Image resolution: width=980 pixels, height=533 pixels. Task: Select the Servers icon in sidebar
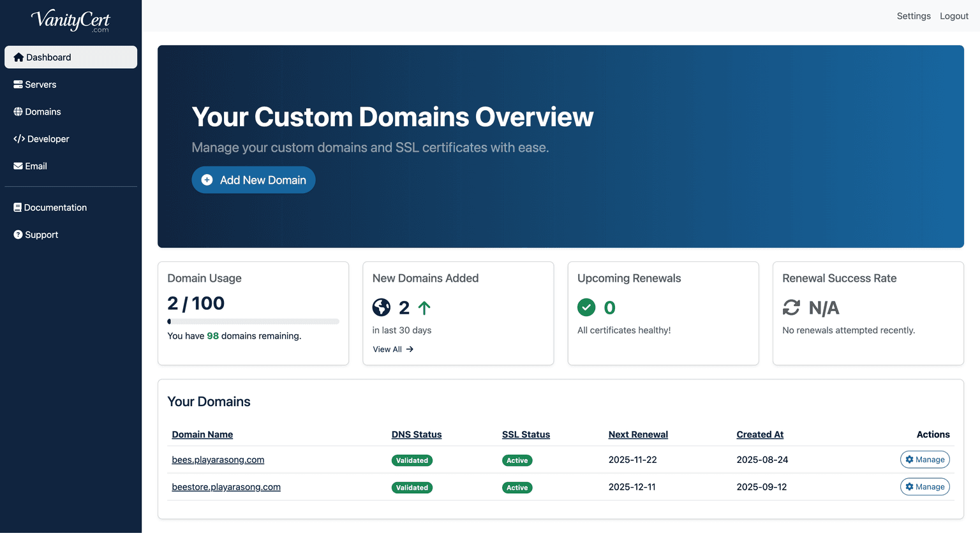[x=17, y=84]
